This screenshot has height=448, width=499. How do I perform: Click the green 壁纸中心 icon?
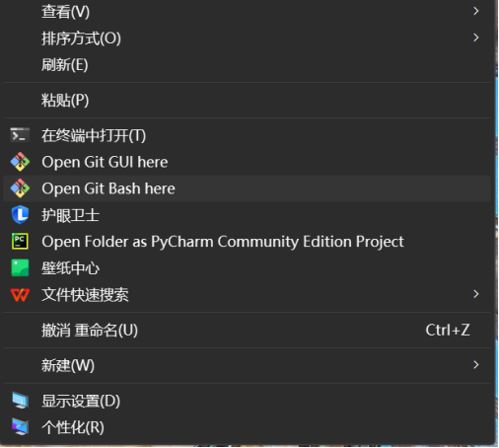click(x=20, y=268)
